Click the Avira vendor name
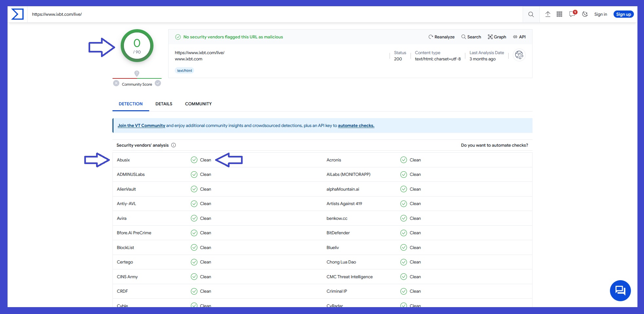The height and width of the screenshot is (314, 644). click(122, 219)
